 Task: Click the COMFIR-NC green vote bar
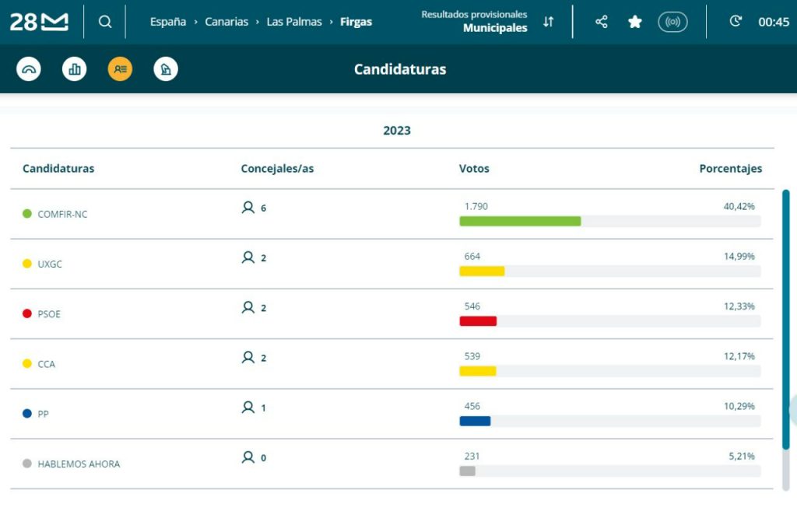pos(520,221)
